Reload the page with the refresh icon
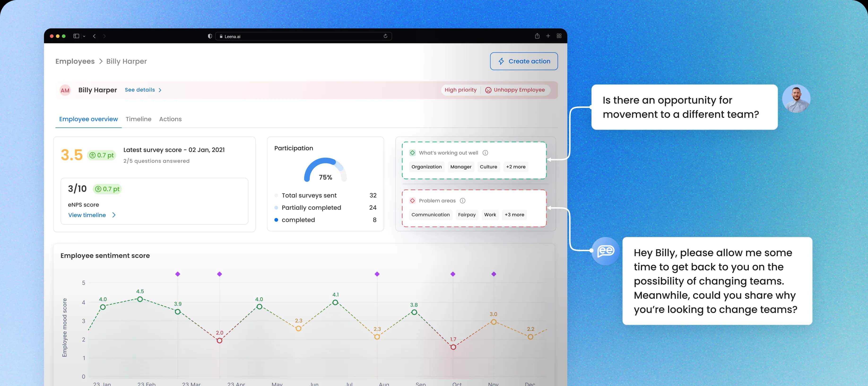The image size is (868, 386). (x=386, y=36)
